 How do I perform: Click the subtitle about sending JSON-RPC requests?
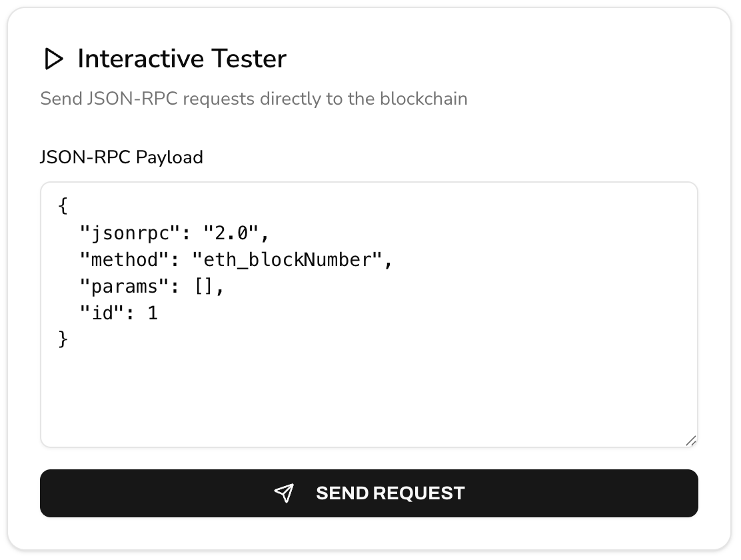pos(254,99)
